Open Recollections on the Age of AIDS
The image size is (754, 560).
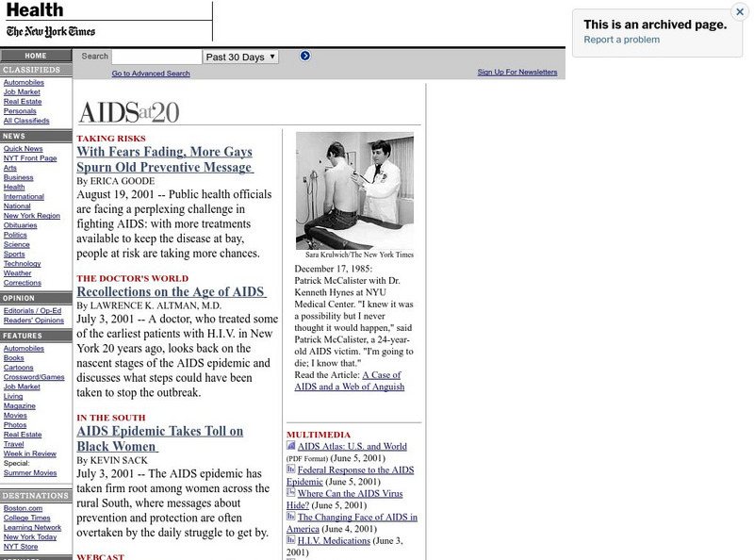172,291
